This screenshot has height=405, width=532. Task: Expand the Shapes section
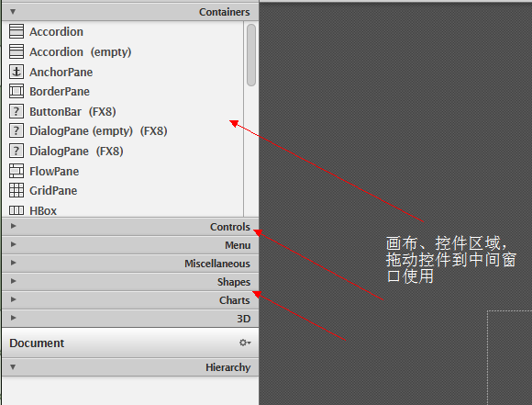coord(130,282)
